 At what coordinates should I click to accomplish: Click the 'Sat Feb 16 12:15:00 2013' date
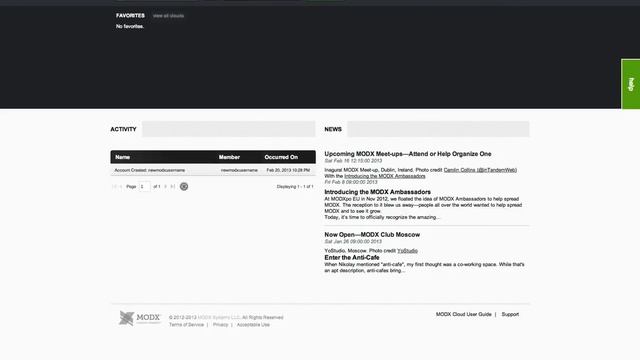(353, 161)
